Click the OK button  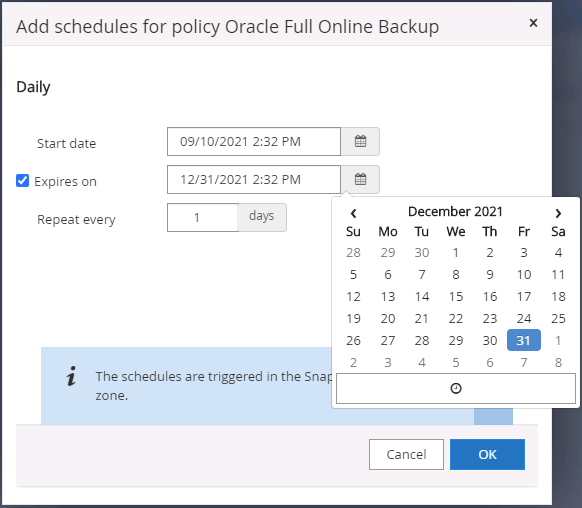487,454
